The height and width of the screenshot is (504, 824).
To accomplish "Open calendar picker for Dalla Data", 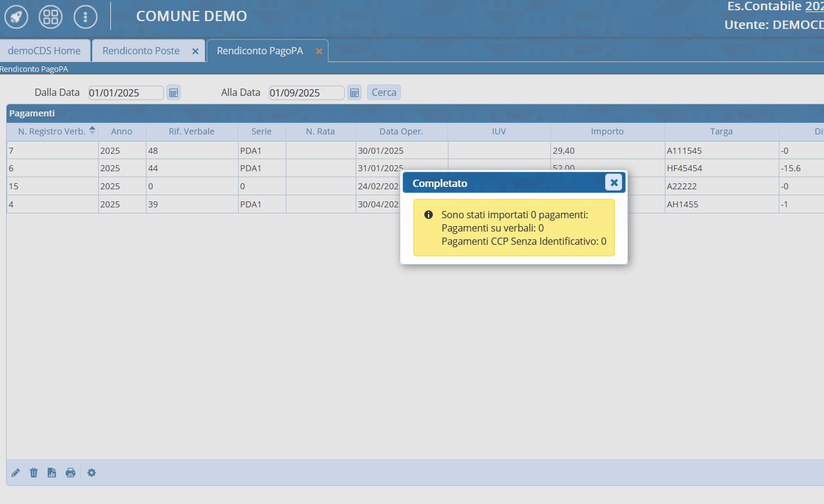I will coord(174,93).
